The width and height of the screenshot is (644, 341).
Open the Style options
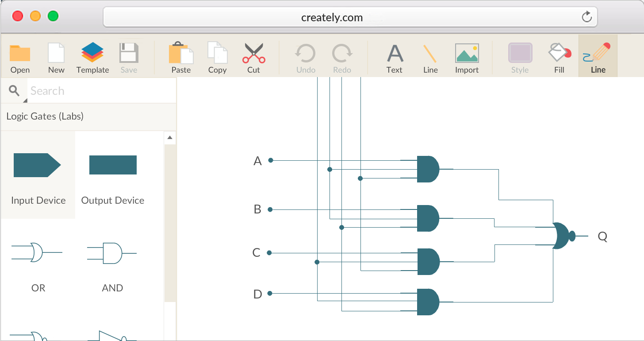coord(520,53)
